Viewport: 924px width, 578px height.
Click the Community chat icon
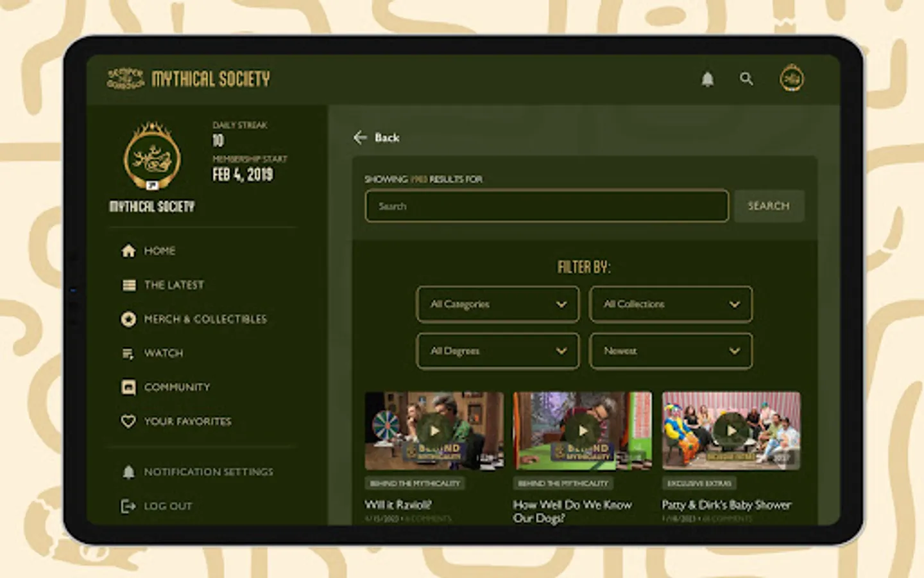(128, 387)
